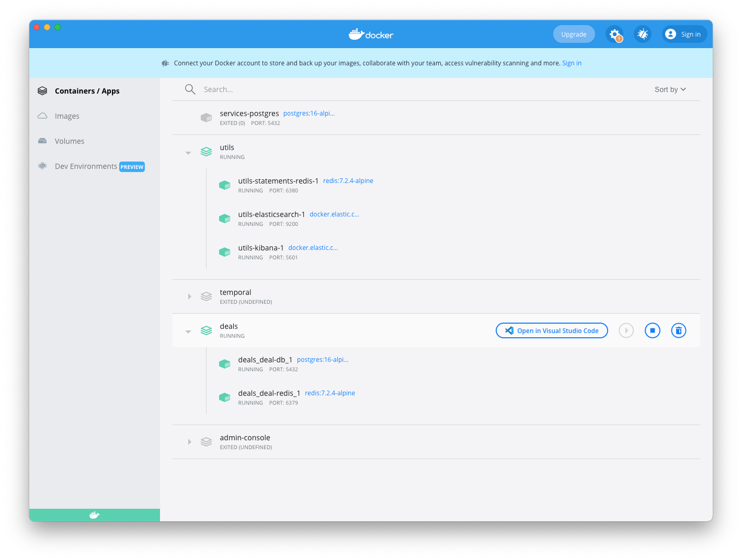Open redis:7.2.4-alpine link of utils-statements-redis-1
This screenshot has width=742, height=560.
(348, 181)
